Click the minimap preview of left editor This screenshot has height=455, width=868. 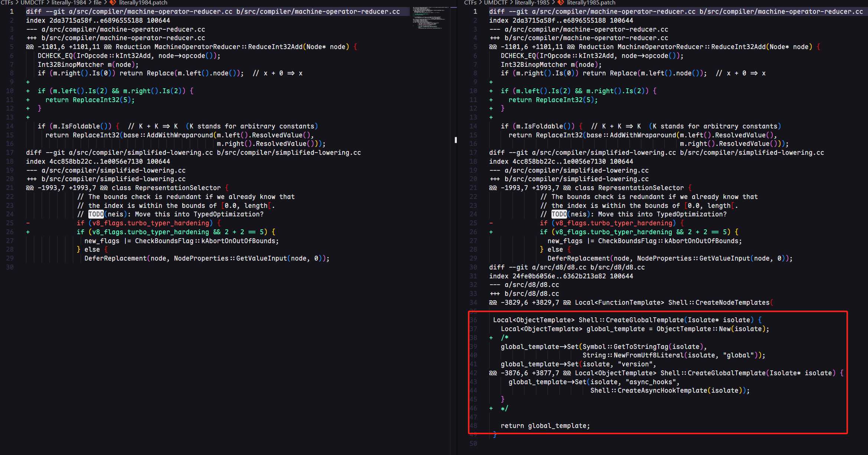pos(429,17)
